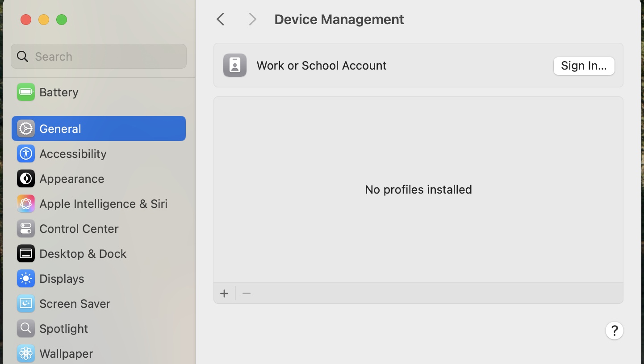Click the Work or School Account icon

click(235, 65)
